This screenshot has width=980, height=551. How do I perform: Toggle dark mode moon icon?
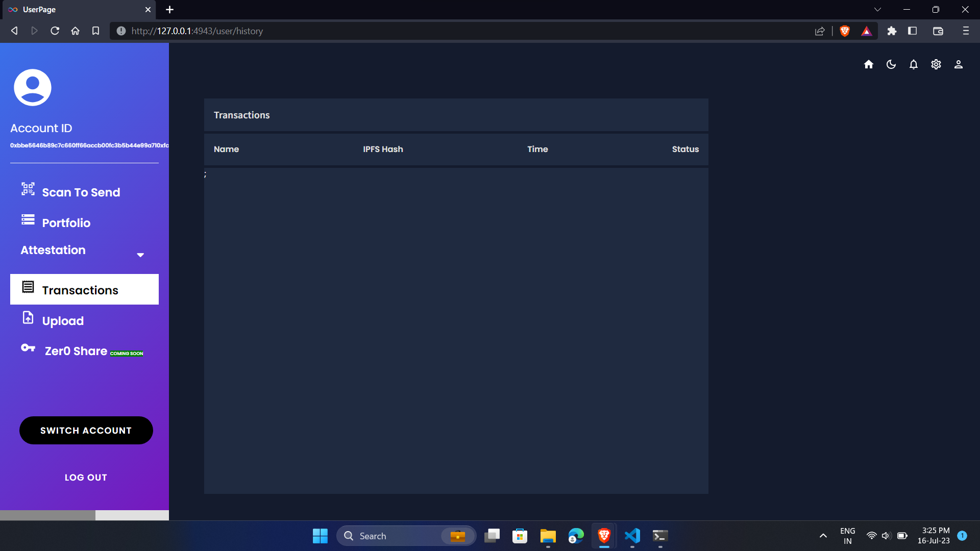pyautogui.click(x=891, y=64)
